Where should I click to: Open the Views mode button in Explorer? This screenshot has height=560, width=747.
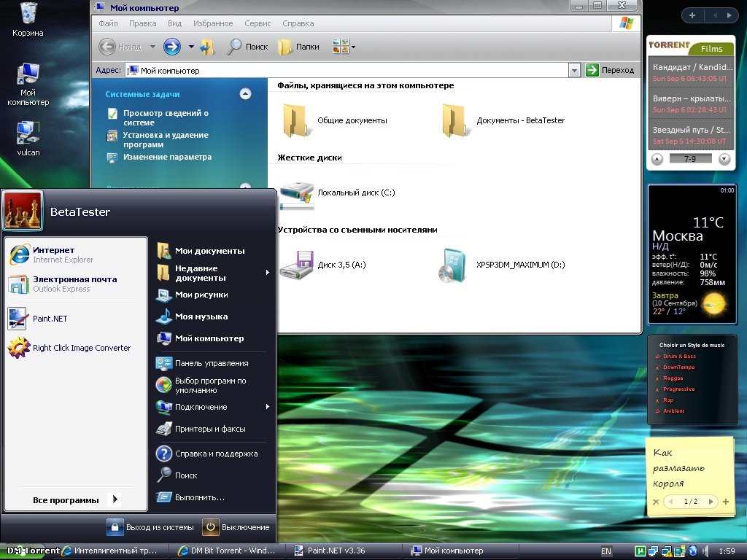click(x=344, y=47)
